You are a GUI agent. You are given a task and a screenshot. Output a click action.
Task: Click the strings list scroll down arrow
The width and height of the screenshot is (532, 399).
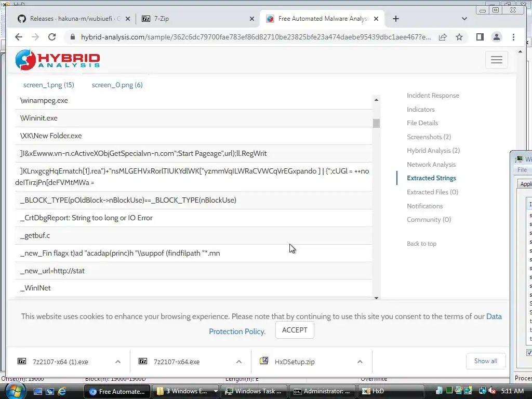tap(376, 298)
